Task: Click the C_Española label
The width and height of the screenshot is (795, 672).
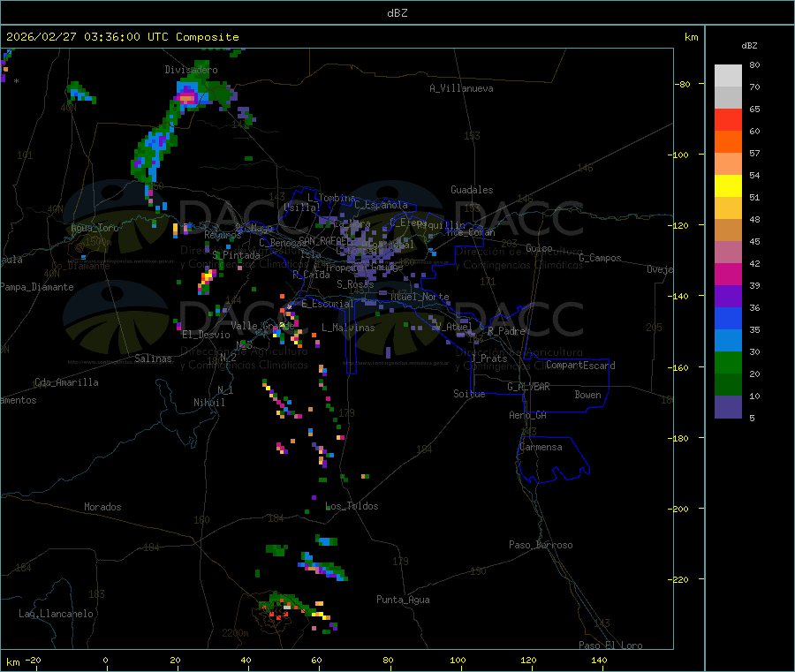Action: click(381, 205)
